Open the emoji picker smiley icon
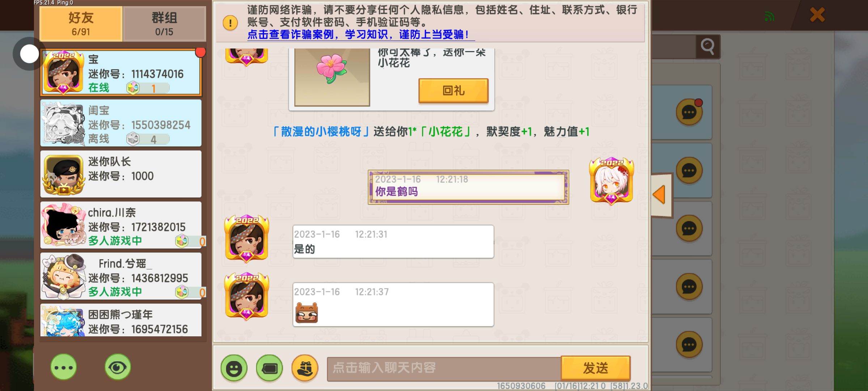The image size is (868, 391). tap(234, 368)
